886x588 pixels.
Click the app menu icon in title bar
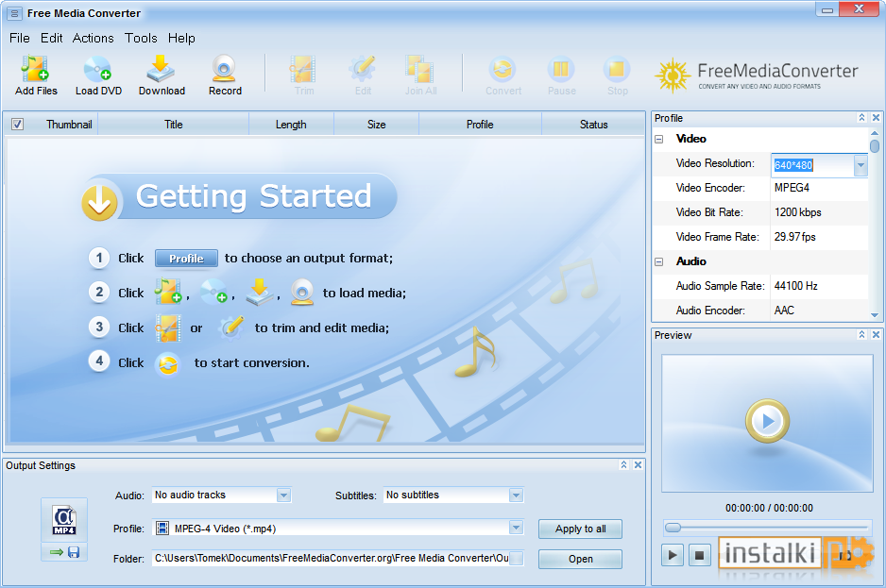[15, 13]
